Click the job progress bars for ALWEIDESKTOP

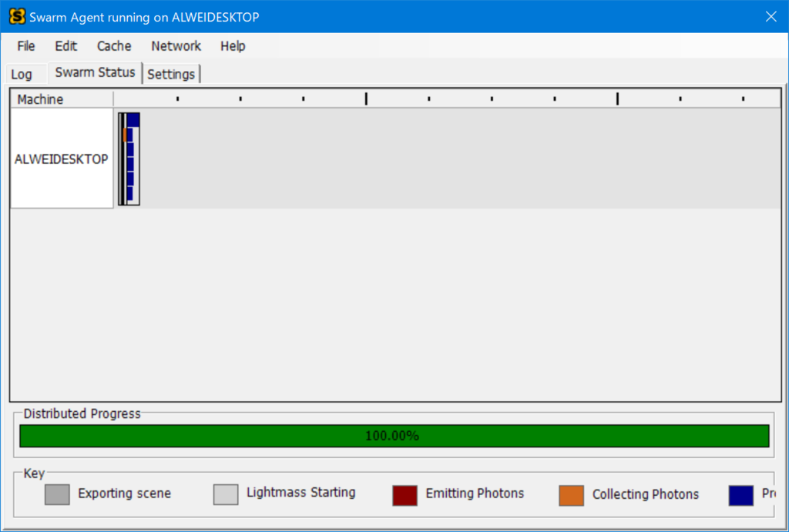[x=129, y=159]
